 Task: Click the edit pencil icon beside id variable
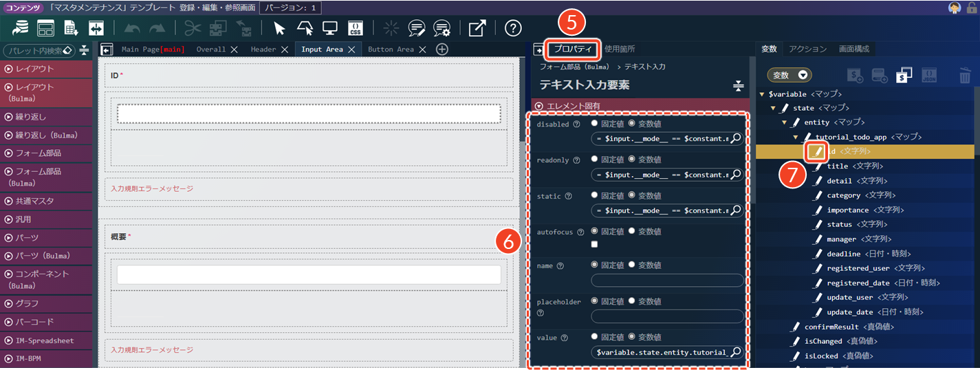coord(815,151)
